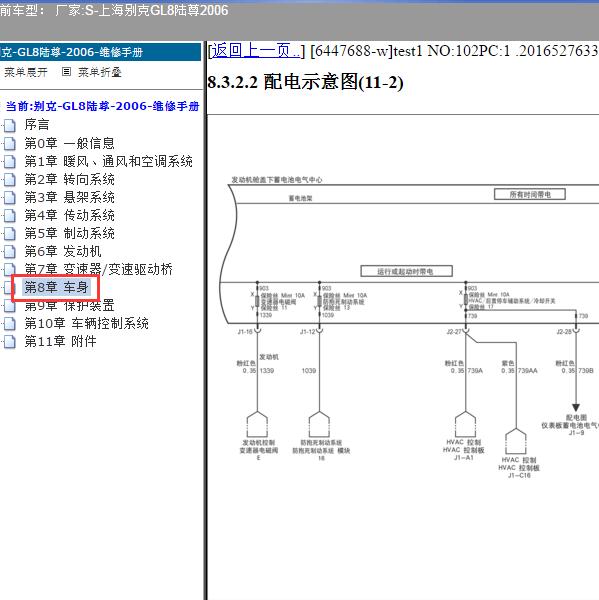
Task: Click the 739AA 紫色 wire label
Action: pos(519,367)
